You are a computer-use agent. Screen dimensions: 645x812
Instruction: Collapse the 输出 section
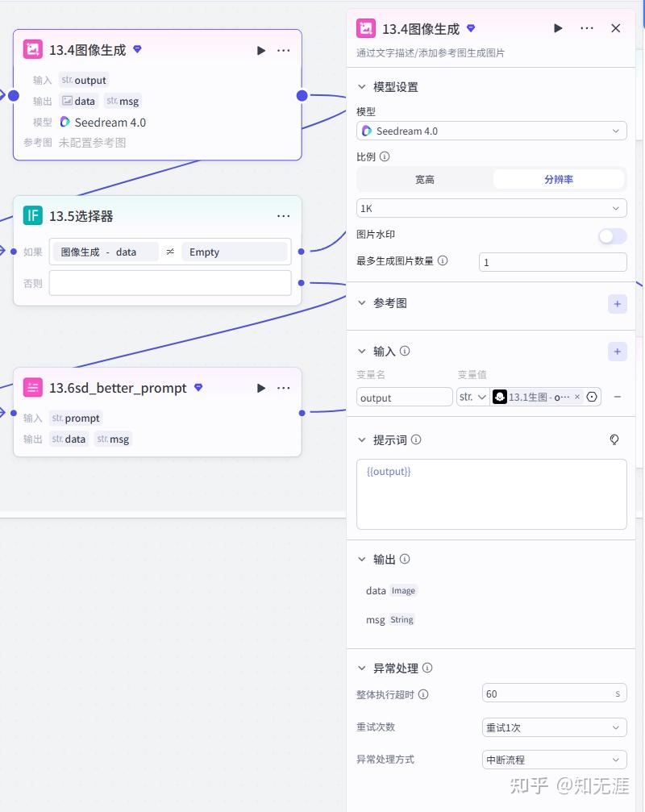362,559
